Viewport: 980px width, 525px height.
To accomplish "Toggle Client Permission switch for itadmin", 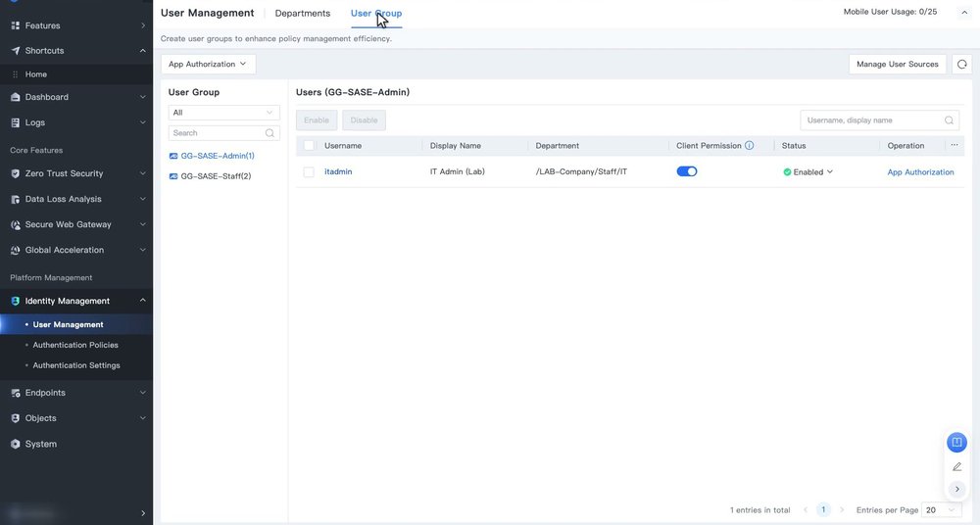I will [x=687, y=171].
